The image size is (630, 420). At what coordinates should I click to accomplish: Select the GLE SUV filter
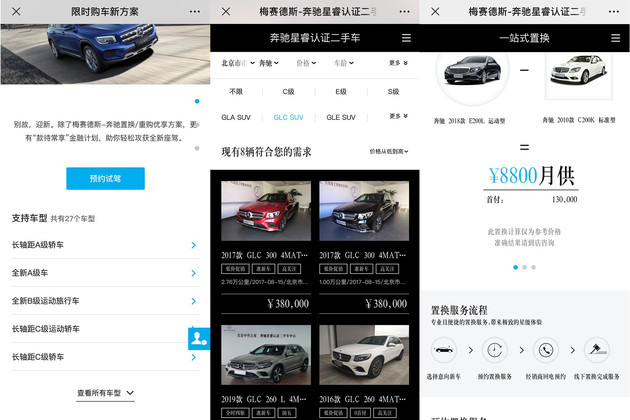pos(341,117)
